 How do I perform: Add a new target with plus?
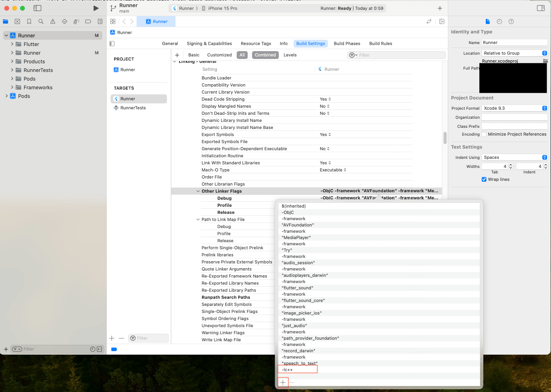[x=112, y=338]
